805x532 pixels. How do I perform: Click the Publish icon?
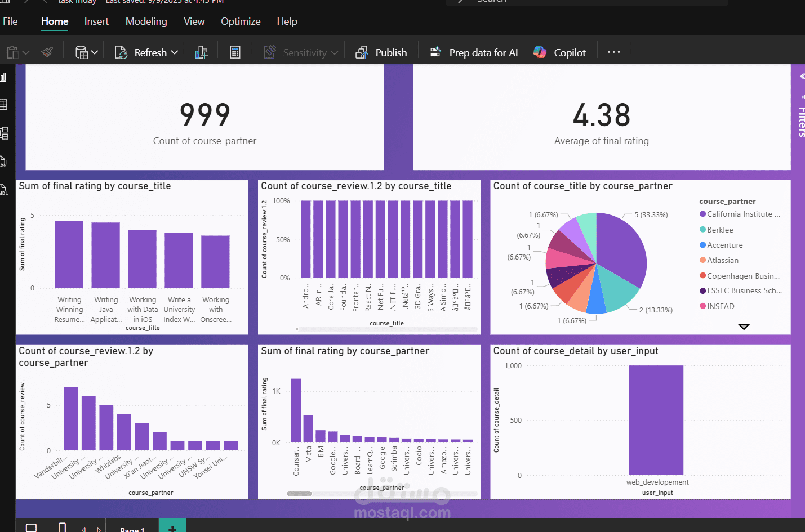click(362, 52)
